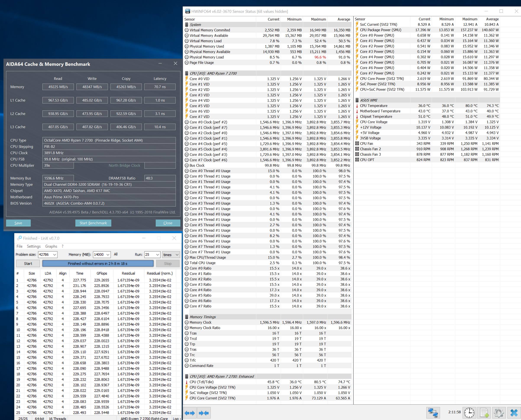Viewport: 521px width, 420px height.
Task: Open the LinX Graphs menu
Action: point(51,246)
